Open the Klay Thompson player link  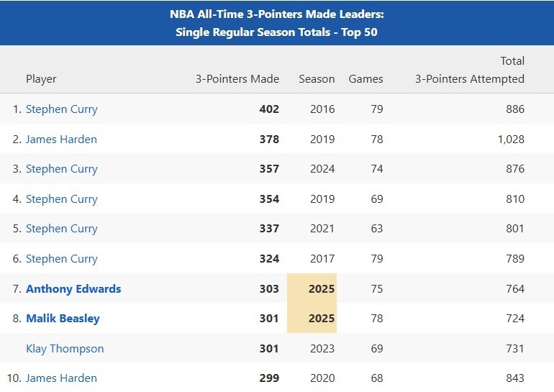65,349
